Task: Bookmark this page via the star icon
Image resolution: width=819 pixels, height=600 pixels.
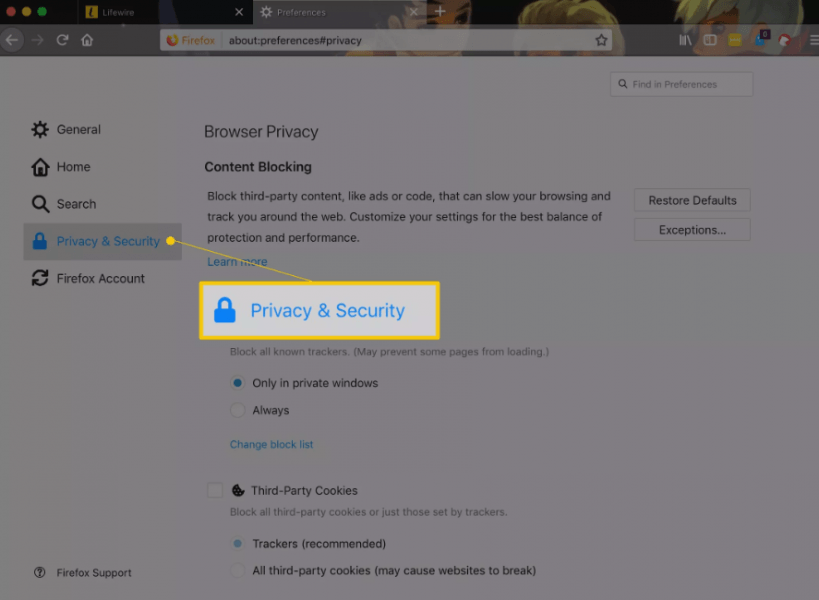Action: pos(600,40)
